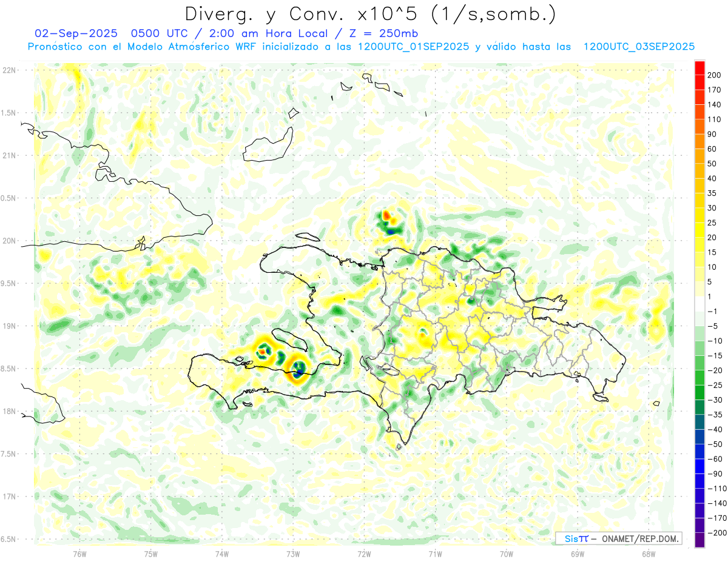The image size is (728, 562).
Task: Click the 75W longitude label
Action: point(151,554)
